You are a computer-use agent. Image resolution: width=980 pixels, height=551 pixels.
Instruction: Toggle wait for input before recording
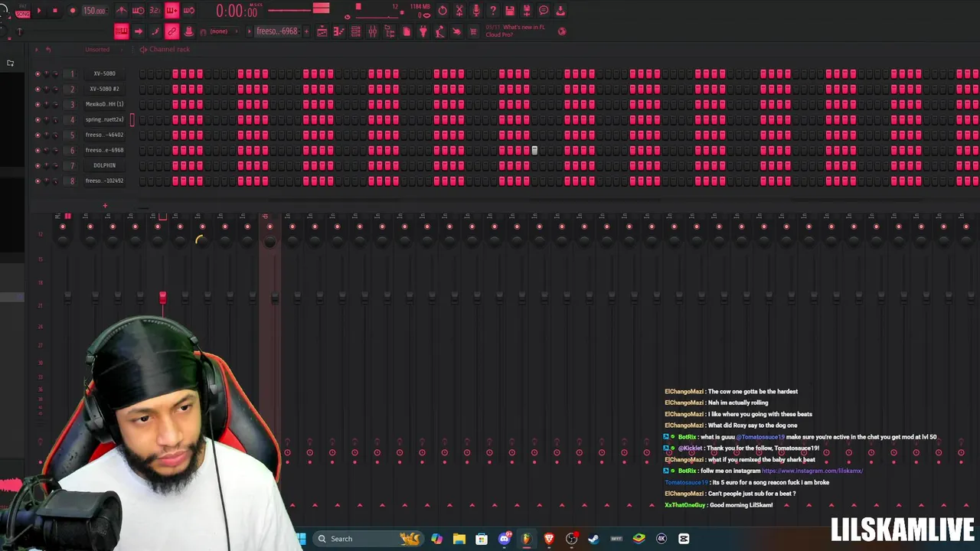139,11
